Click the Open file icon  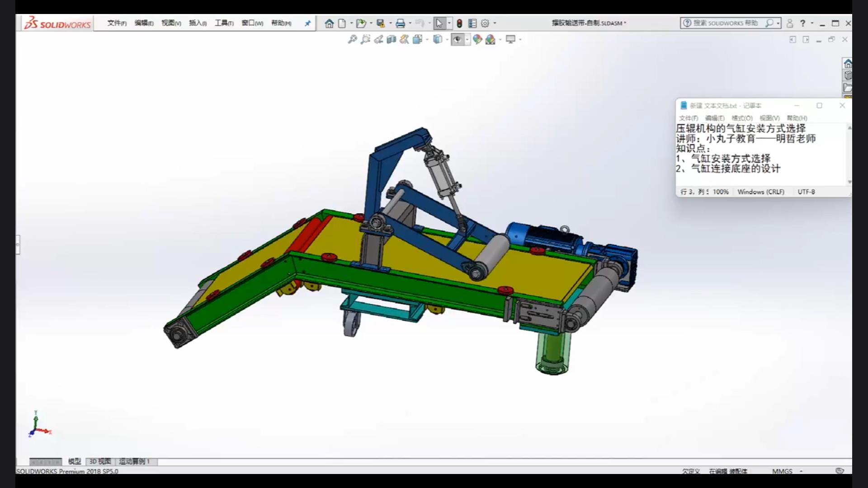(360, 23)
